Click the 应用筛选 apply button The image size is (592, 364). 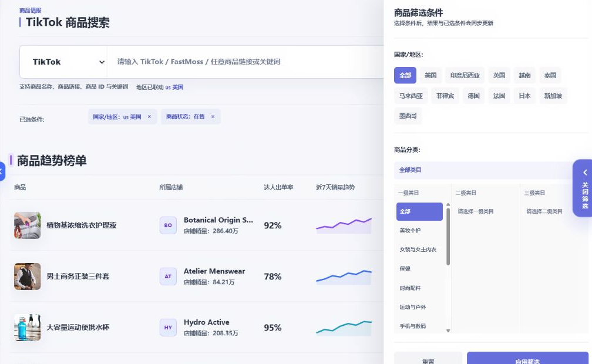coord(527,359)
